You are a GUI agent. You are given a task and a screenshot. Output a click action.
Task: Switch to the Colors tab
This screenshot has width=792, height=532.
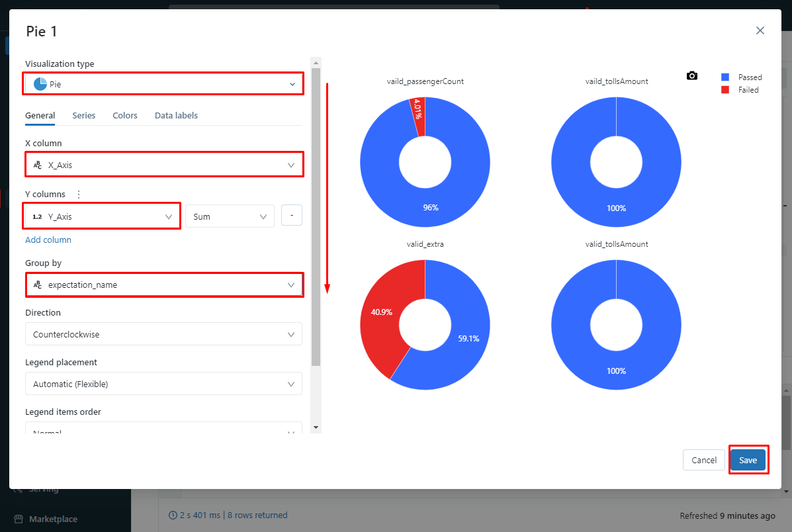point(125,115)
